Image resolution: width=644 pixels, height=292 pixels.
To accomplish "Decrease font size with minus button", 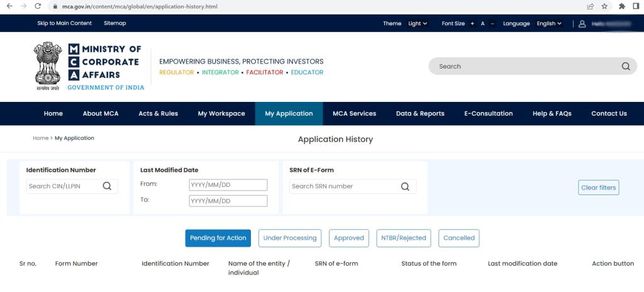I will pos(492,23).
